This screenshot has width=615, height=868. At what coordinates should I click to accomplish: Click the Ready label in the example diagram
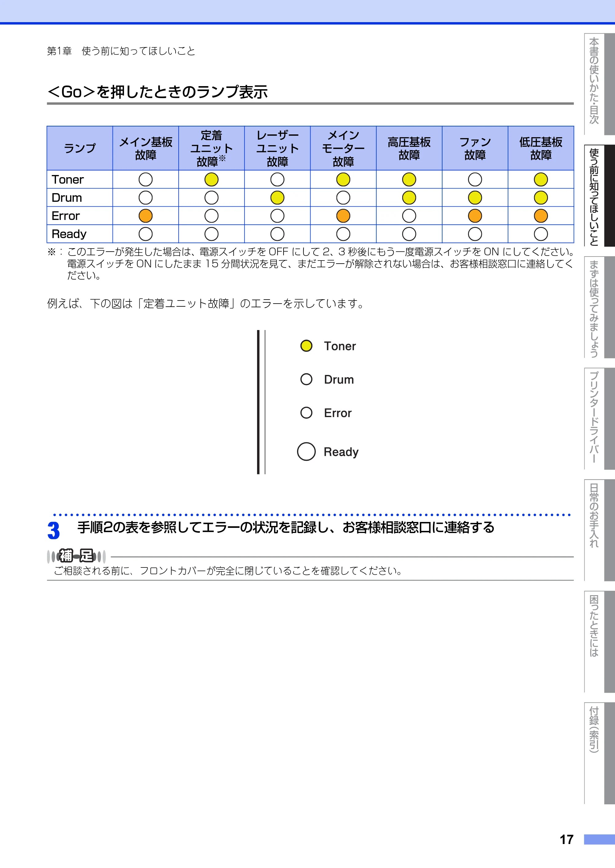point(341,452)
